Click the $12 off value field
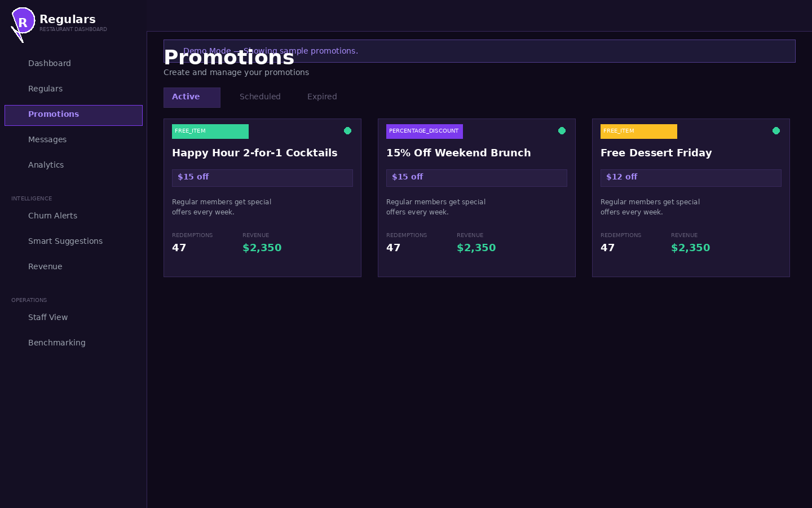Screen dimensions: 812x508 pos(691,178)
